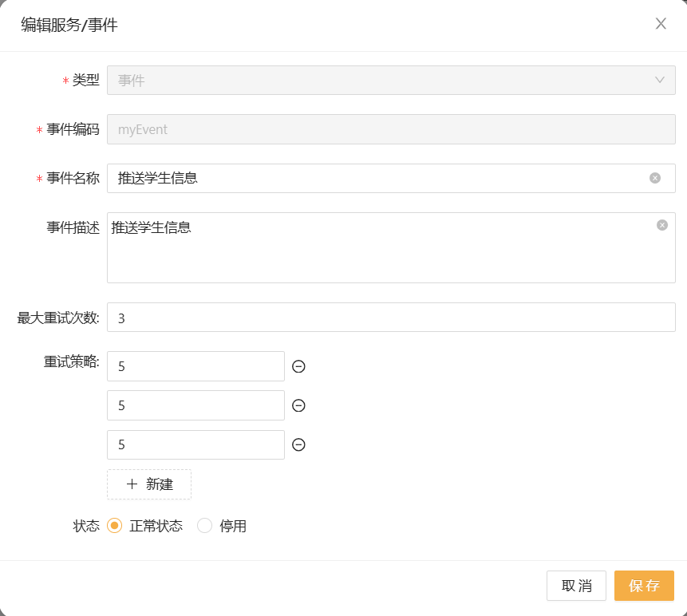Click the 保存 button
Image resolution: width=687 pixels, height=616 pixels.
644,586
